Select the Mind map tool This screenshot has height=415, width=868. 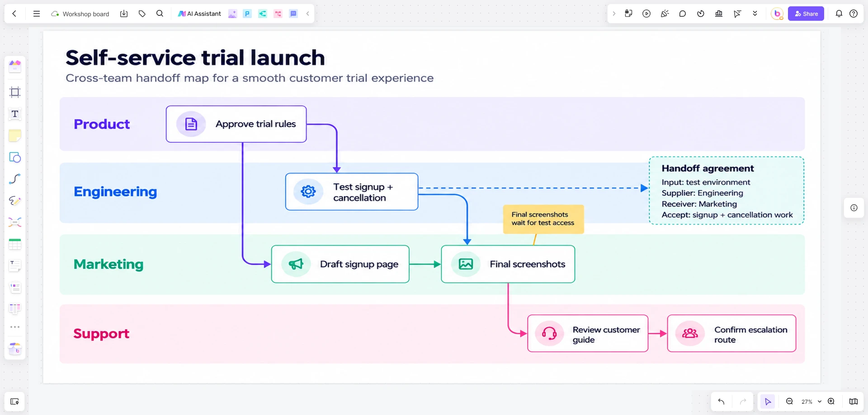click(15, 222)
